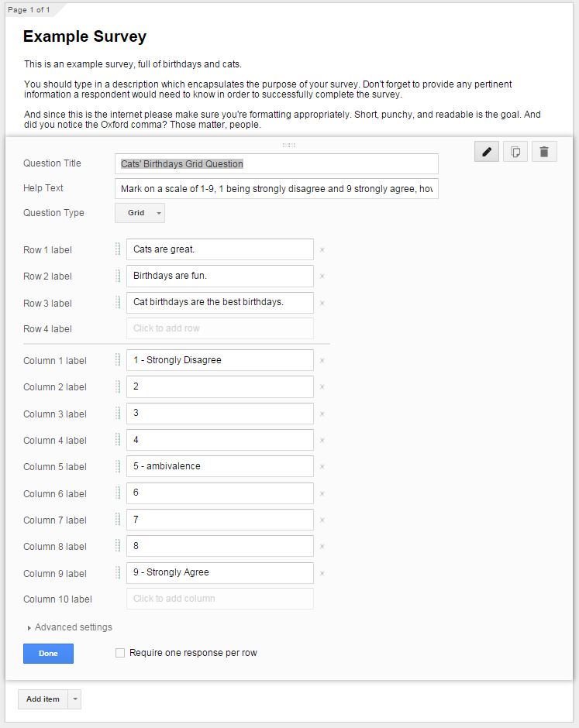The height and width of the screenshot is (728, 579).
Task: Click the Done button
Action: pos(48,654)
